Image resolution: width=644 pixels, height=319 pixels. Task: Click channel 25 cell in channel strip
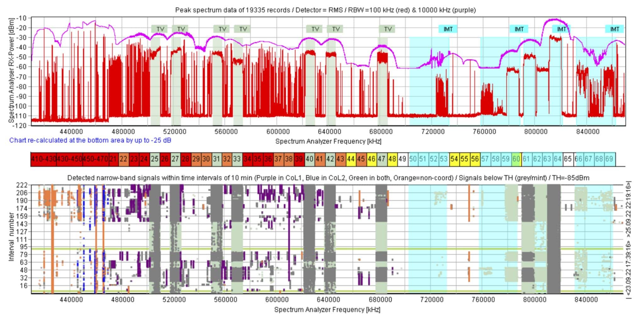[x=154, y=159]
